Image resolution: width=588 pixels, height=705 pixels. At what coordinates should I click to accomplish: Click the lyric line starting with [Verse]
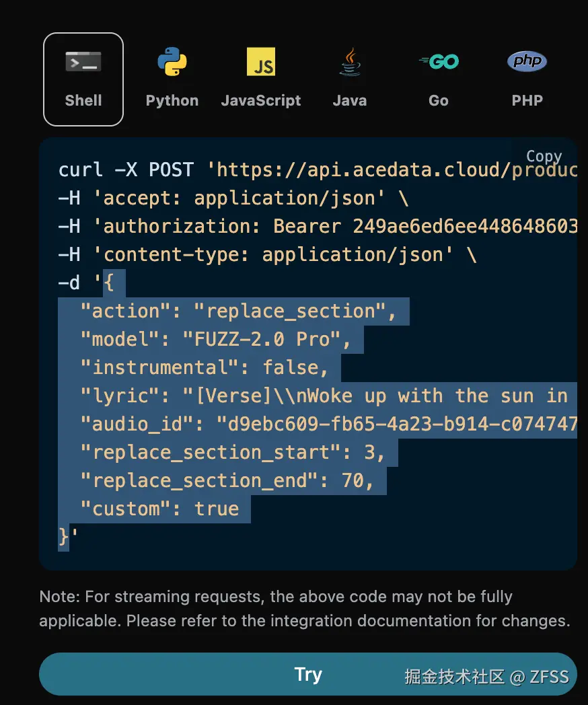tap(377, 396)
